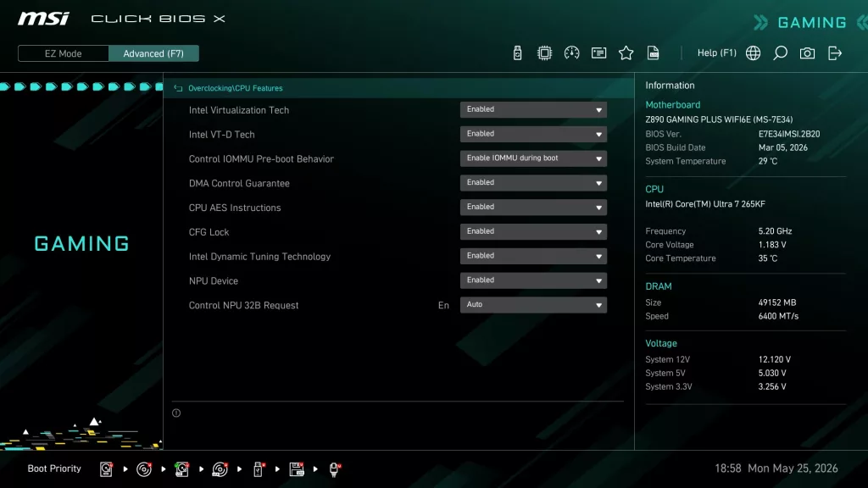Exit BIOS with the exit-door icon
This screenshot has width=868, height=488.
pyautogui.click(x=835, y=53)
